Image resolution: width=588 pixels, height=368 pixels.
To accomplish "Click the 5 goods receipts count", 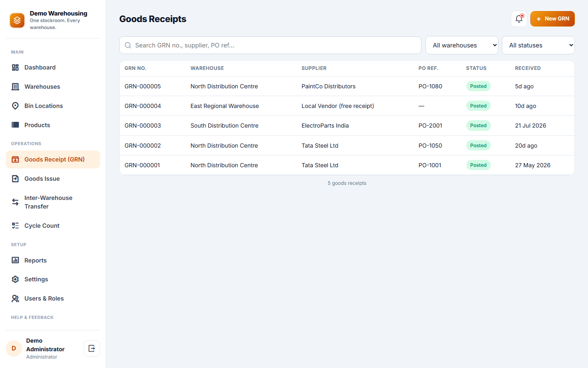I will point(347,183).
